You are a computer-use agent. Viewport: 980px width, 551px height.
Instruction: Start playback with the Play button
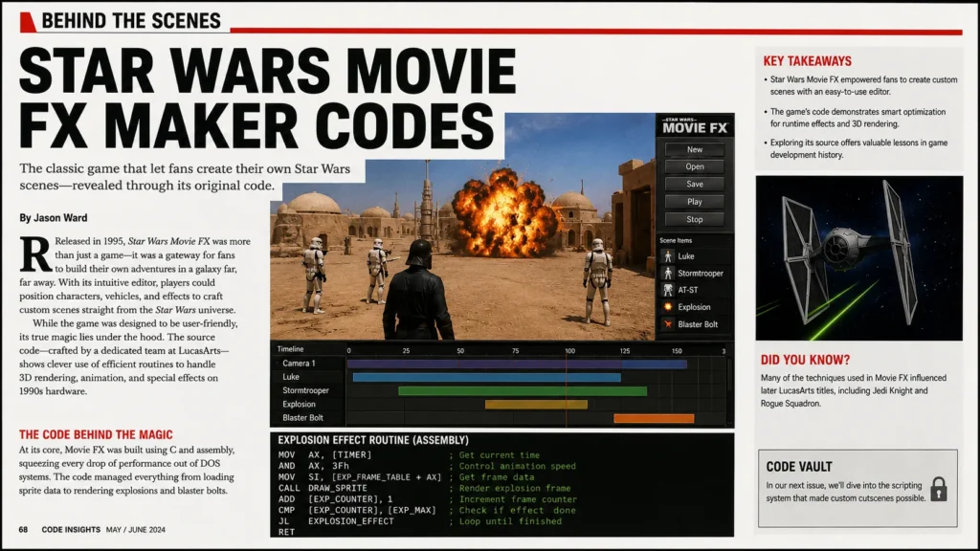(x=695, y=202)
